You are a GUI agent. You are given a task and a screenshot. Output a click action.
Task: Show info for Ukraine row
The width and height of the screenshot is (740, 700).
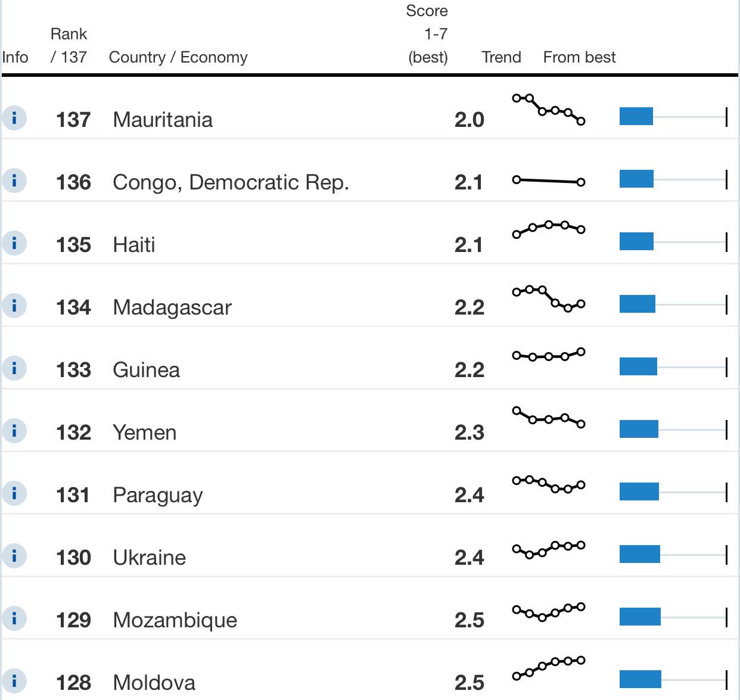point(14,556)
